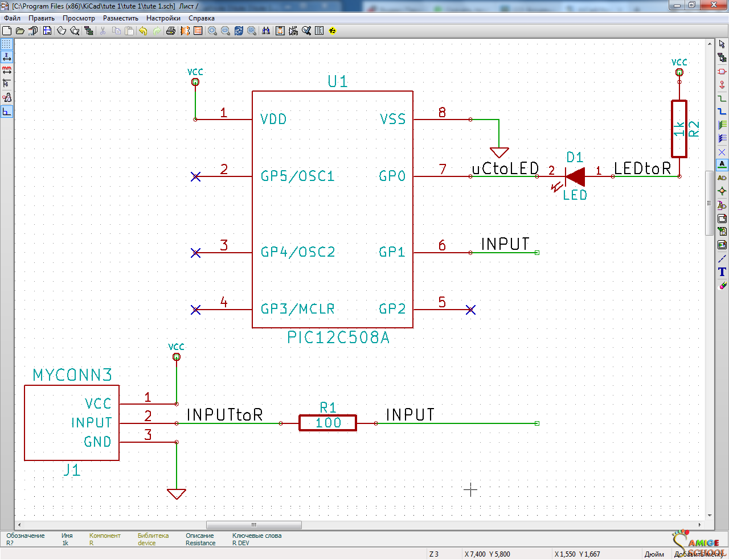729x560 pixels.
Task: Click the U1 PIC12C508A component body
Action: point(333,209)
